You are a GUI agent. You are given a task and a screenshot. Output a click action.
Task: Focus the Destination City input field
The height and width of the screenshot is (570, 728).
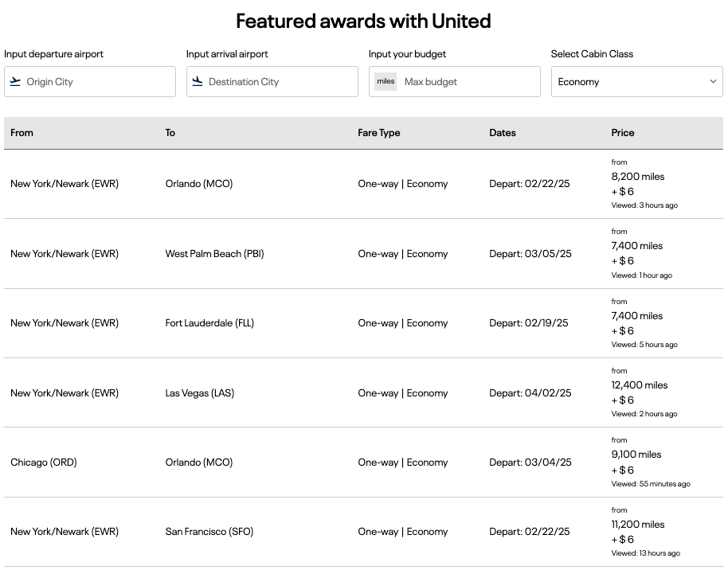pyautogui.click(x=279, y=82)
